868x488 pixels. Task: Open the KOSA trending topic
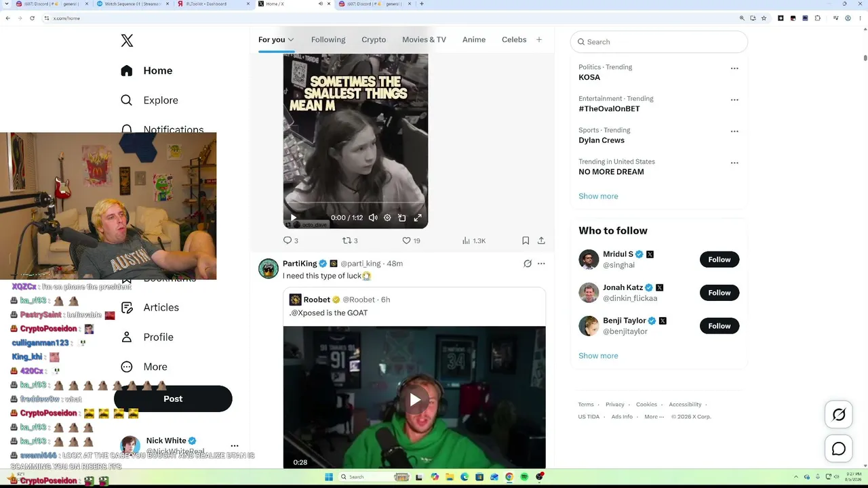click(x=589, y=77)
